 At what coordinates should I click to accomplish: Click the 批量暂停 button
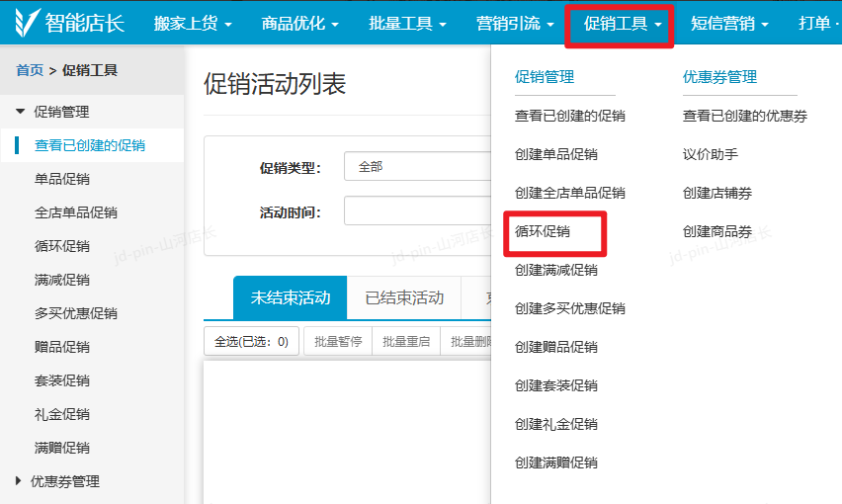(x=338, y=342)
